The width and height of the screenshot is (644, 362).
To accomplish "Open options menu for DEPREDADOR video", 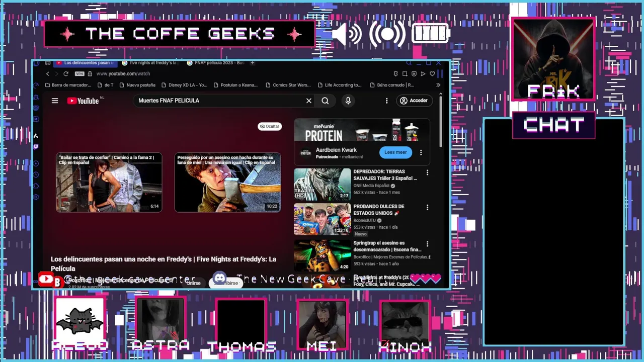I will [x=427, y=172].
